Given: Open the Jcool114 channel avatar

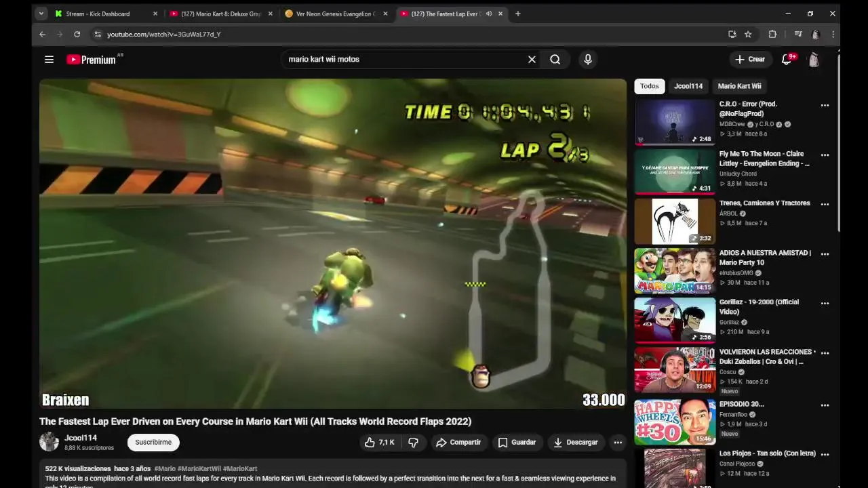Looking at the screenshot, I should (50, 442).
